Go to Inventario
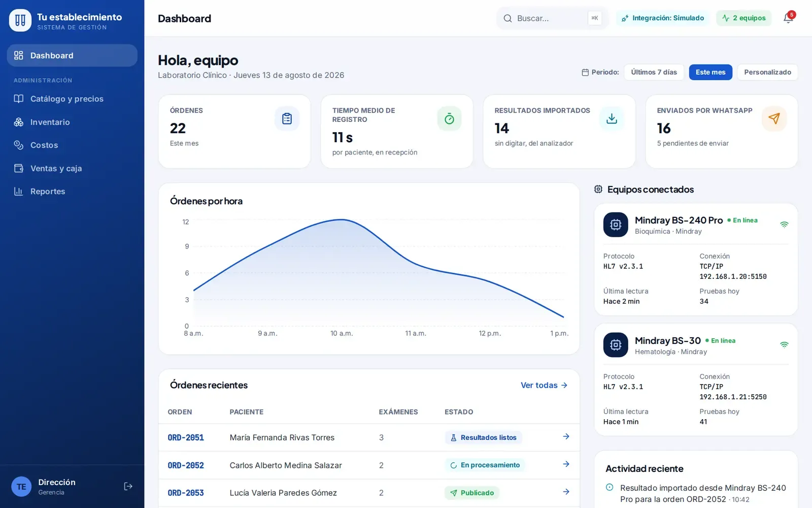This screenshot has width=812, height=508. tap(72, 122)
